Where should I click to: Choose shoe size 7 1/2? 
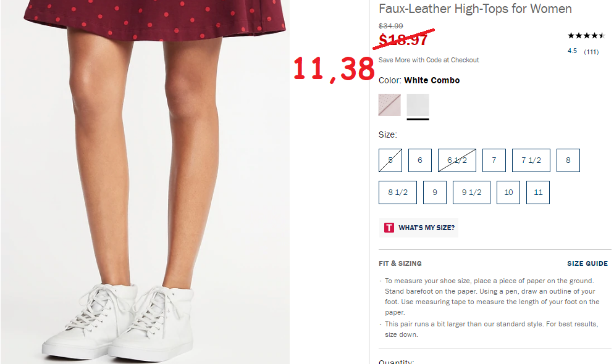point(531,160)
